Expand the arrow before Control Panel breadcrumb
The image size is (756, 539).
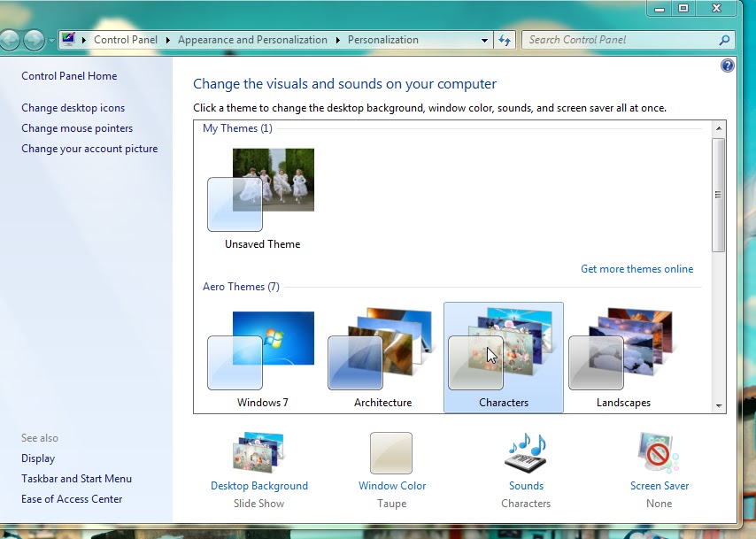(x=84, y=40)
